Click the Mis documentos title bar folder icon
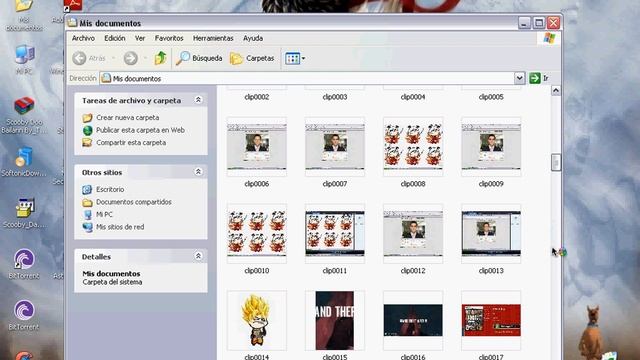This screenshot has height=360, width=640. 73,23
